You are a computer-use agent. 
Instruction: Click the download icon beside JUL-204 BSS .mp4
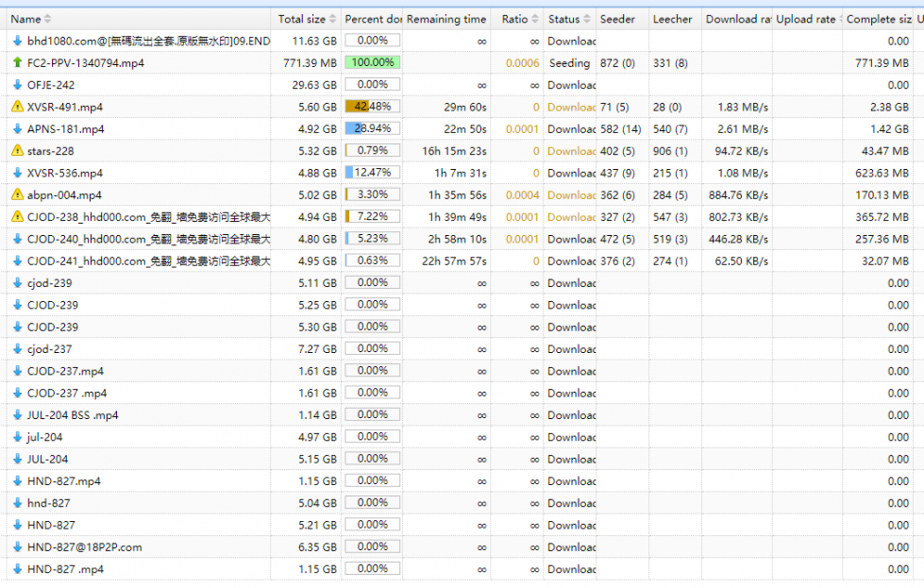click(x=17, y=414)
